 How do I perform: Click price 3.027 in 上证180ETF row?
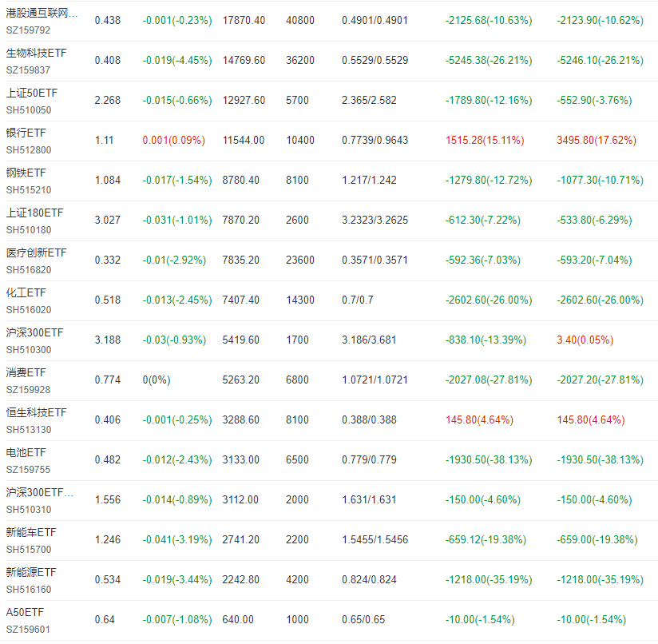point(108,220)
